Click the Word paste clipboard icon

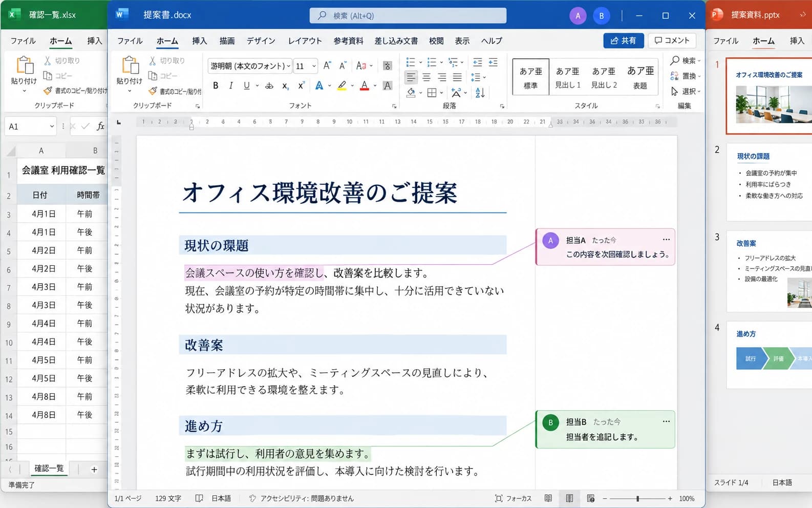[x=130, y=66]
